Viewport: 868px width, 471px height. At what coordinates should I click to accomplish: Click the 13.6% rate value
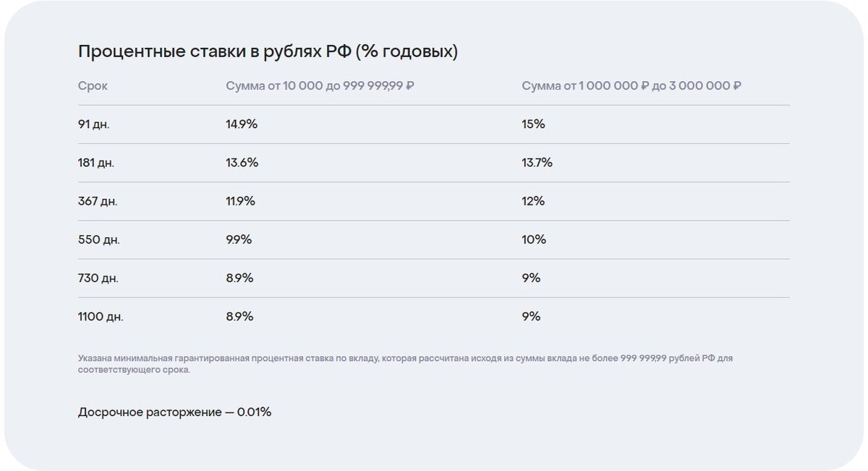[242, 163]
